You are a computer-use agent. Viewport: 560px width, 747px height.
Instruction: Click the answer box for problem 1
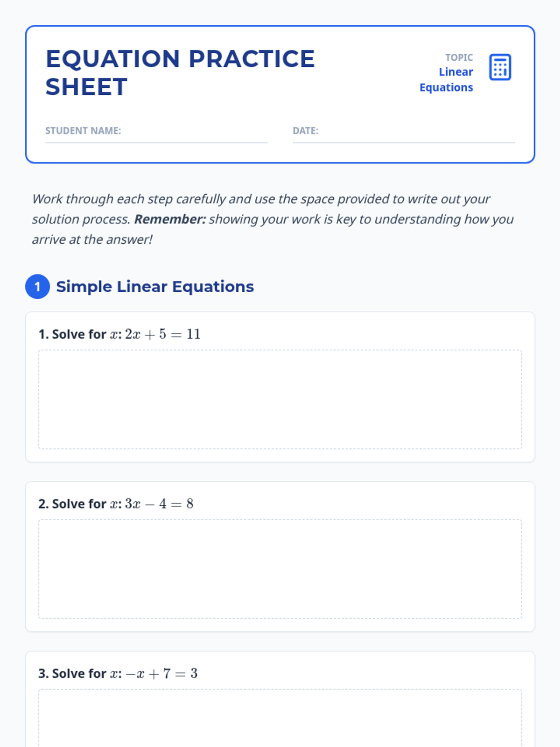click(x=280, y=400)
